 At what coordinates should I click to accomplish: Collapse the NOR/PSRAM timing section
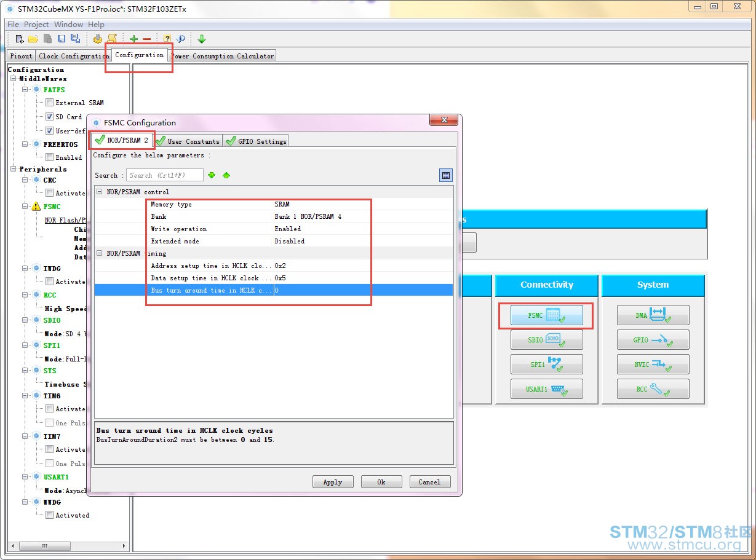point(99,253)
